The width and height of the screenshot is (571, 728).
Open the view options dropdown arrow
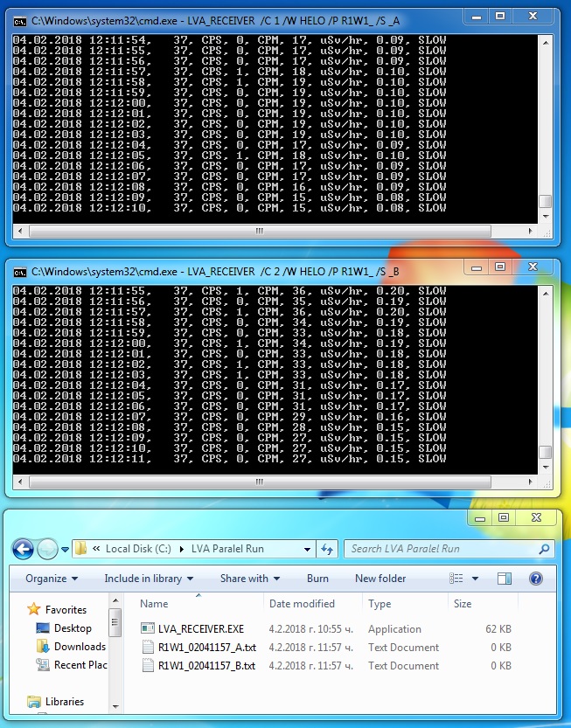click(x=475, y=579)
